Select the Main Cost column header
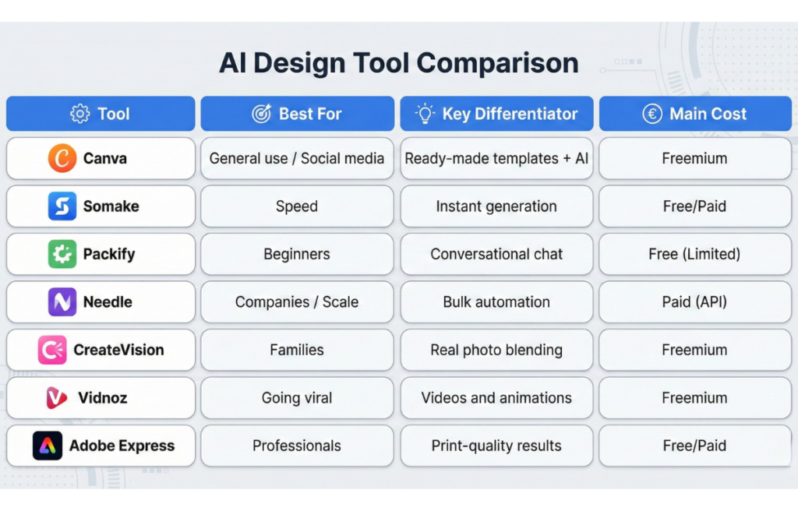The image size is (798, 532). click(x=694, y=114)
